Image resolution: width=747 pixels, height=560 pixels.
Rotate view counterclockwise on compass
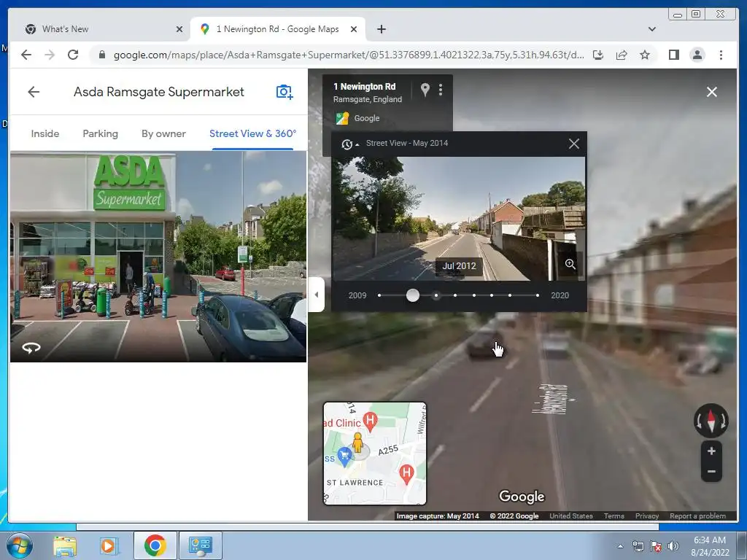[699, 421]
